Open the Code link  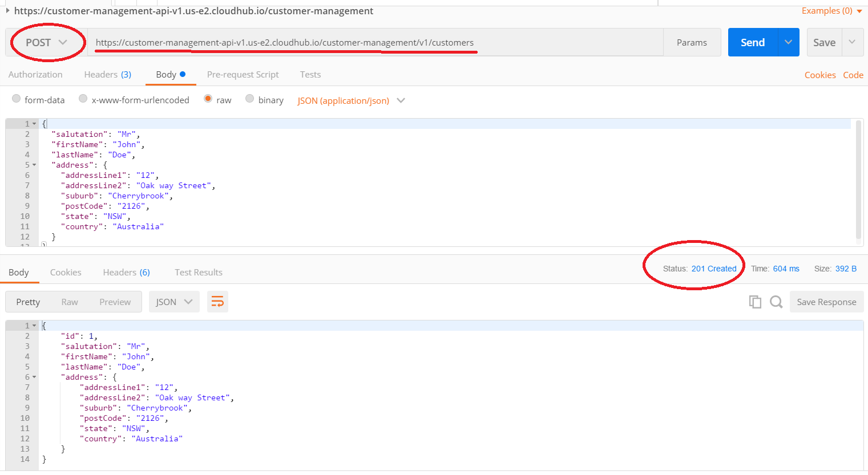point(853,75)
